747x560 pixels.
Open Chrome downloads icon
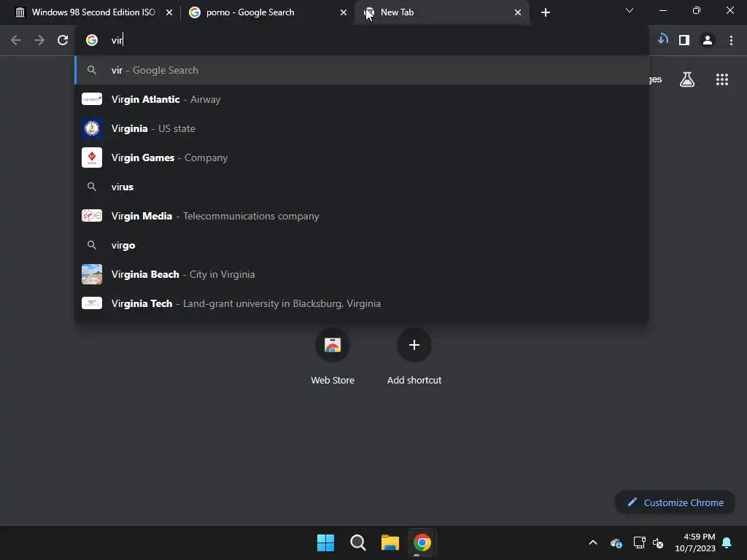point(662,40)
